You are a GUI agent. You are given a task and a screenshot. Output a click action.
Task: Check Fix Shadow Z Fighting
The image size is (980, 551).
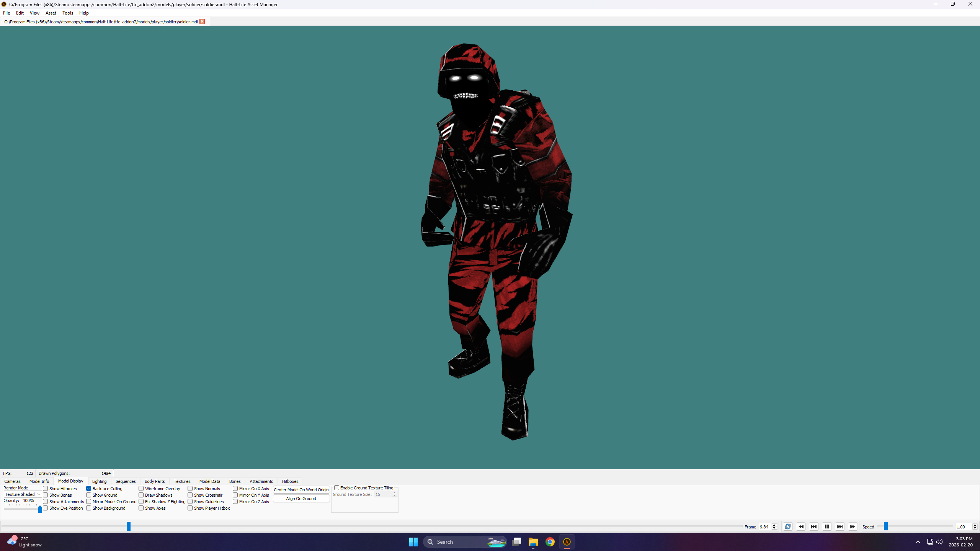pos(141,502)
